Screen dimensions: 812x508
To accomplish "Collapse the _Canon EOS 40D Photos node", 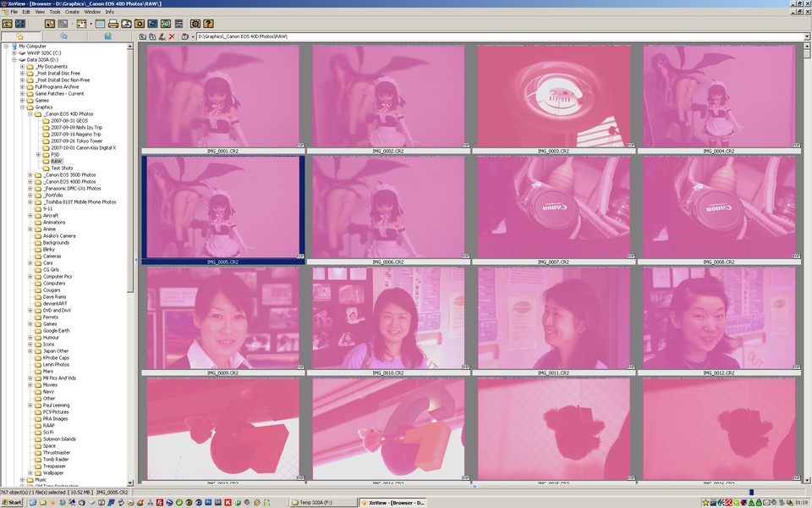I will point(30,114).
